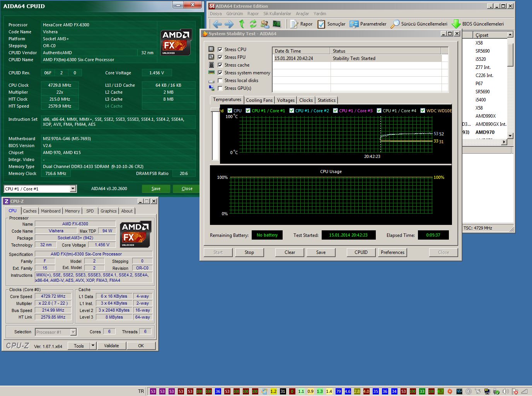Go forward with the blue right arrow in AIDA64 toolbar
The image size is (532, 396).
click(229, 24)
